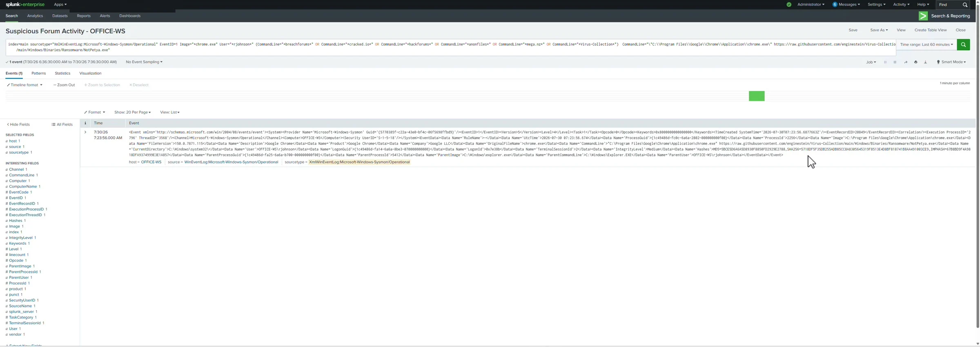980x347 pixels.
Task: Click Close for this report
Action: tap(960, 30)
